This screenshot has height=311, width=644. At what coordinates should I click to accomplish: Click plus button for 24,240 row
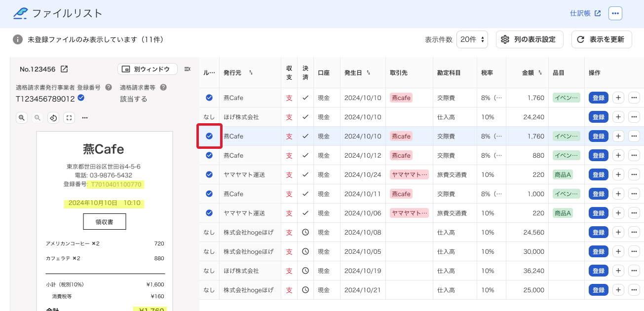pyautogui.click(x=618, y=117)
